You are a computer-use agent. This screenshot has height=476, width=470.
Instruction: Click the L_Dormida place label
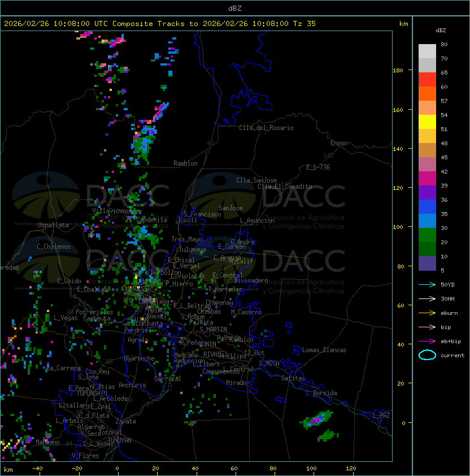pos(321,393)
